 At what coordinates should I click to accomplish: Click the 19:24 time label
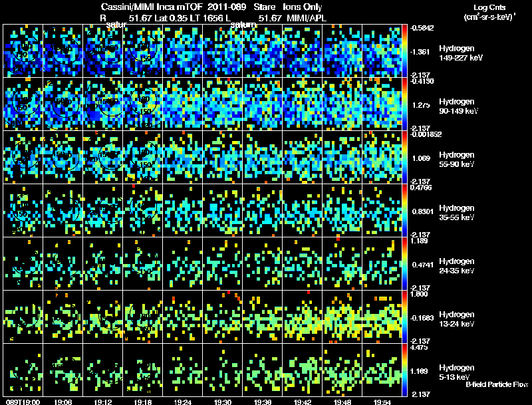[182, 402]
